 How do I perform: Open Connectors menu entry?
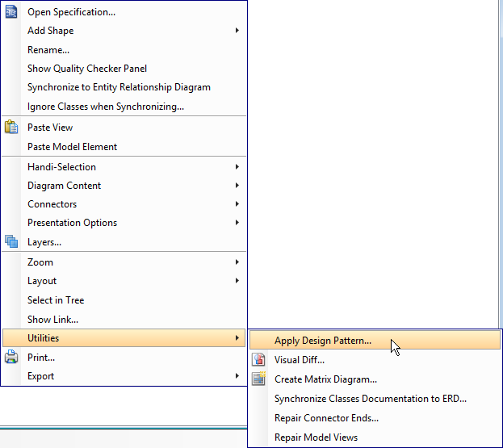(x=124, y=204)
